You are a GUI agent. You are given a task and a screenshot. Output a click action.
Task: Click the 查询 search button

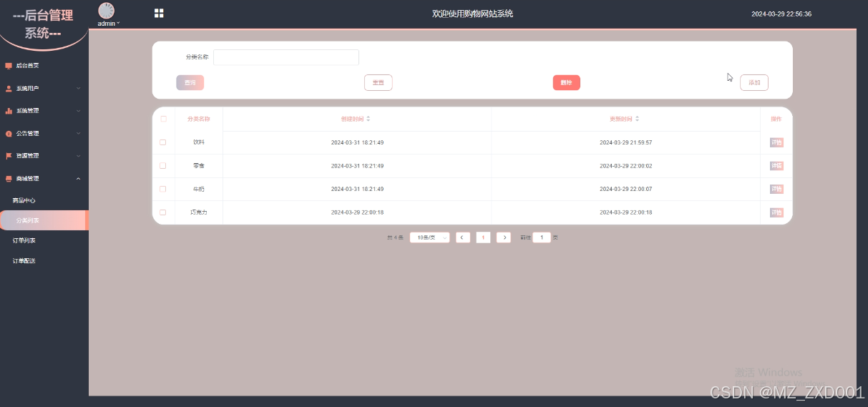[x=190, y=83]
